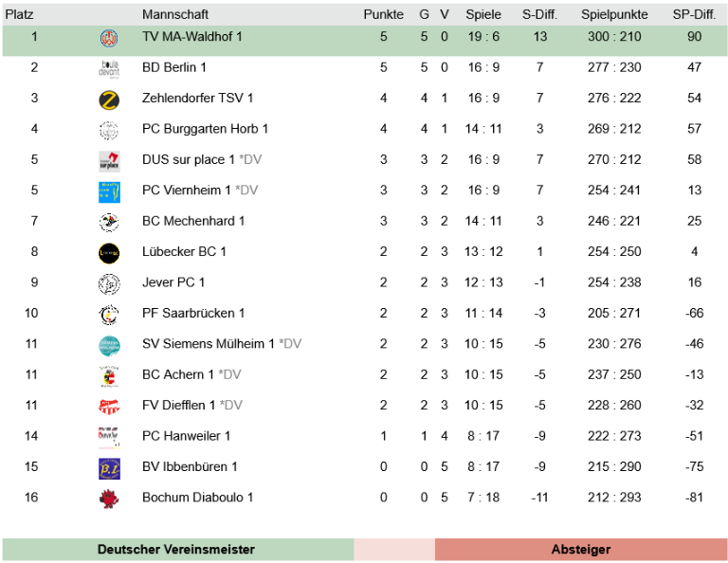Open the PC Hanweiler 1 team link
The width and height of the screenshot is (728, 563).
186,436
